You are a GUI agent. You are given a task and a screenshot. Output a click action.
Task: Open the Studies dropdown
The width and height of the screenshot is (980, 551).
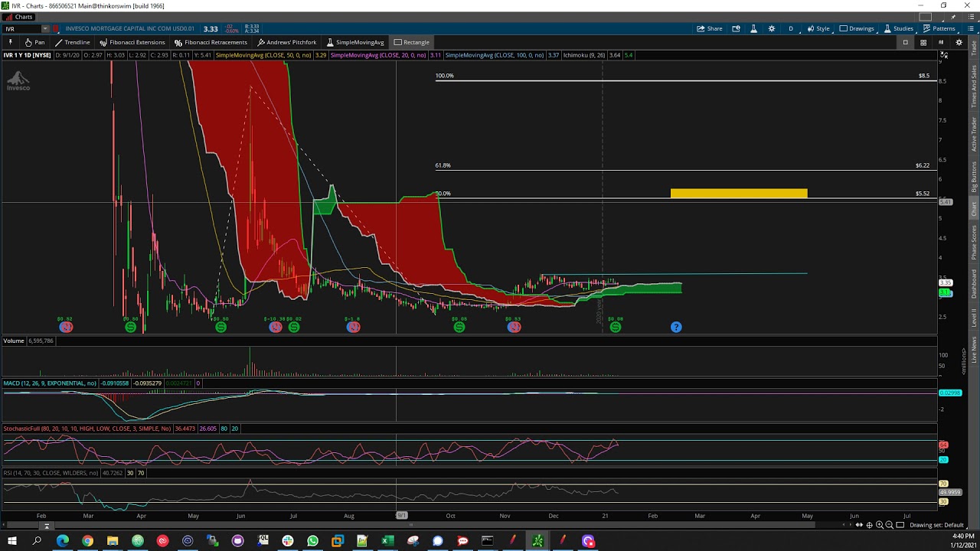(x=899, y=28)
